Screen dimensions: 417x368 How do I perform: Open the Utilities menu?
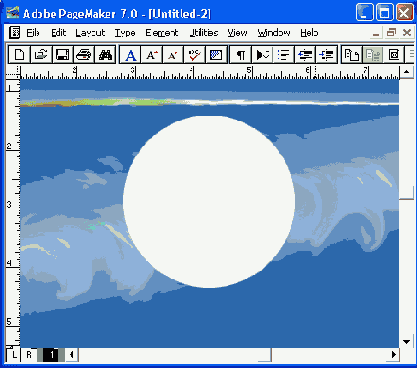[x=204, y=33]
